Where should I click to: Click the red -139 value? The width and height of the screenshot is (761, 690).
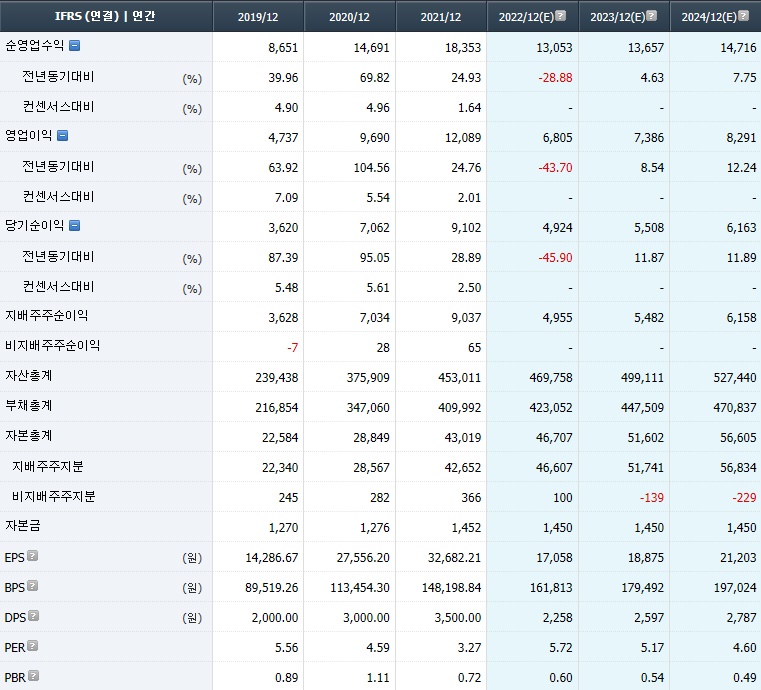click(651, 498)
